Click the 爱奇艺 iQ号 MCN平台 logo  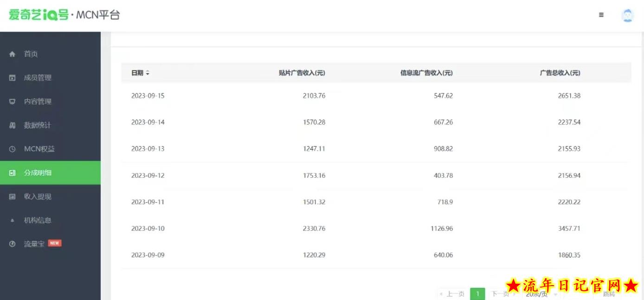64,15
